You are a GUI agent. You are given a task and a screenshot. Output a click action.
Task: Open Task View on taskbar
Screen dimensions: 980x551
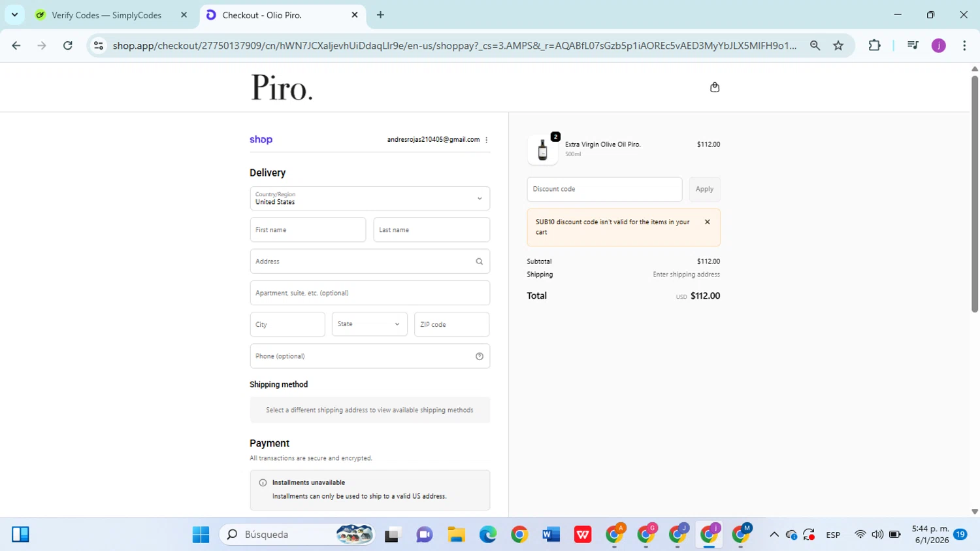pos(392,535)
